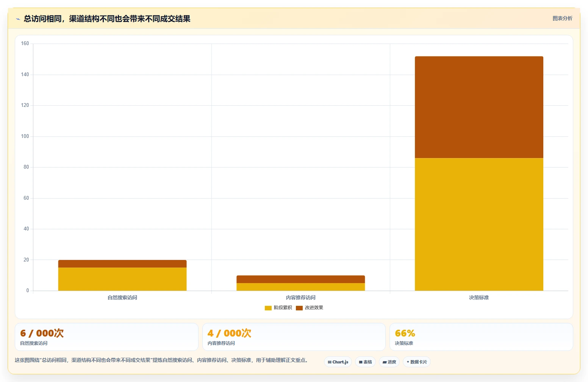
Task: Click the yellow segment of the 自然搜索访问 bar
Action: coord(122,279)
